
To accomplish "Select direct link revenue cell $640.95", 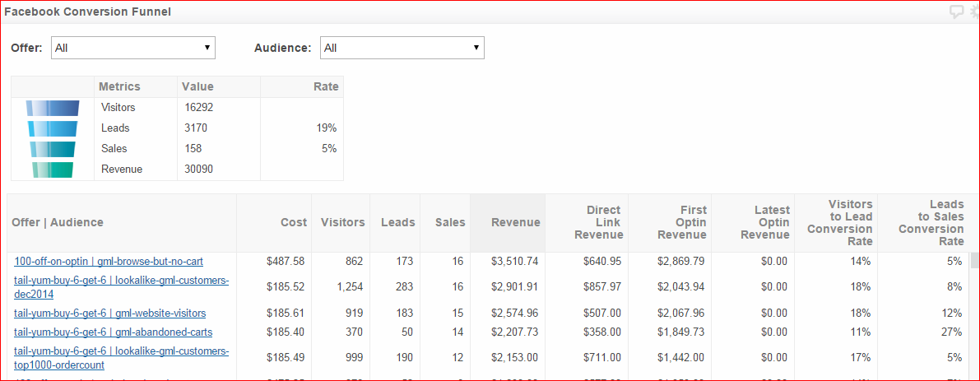I will [x=603, y=262].
